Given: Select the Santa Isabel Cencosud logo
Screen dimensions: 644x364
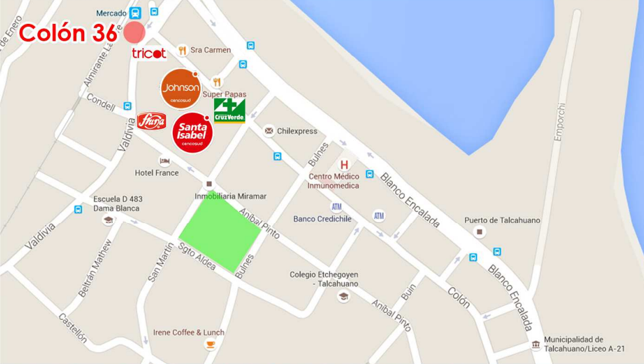Looking at the screenshot, I should (x=192, y=133).
